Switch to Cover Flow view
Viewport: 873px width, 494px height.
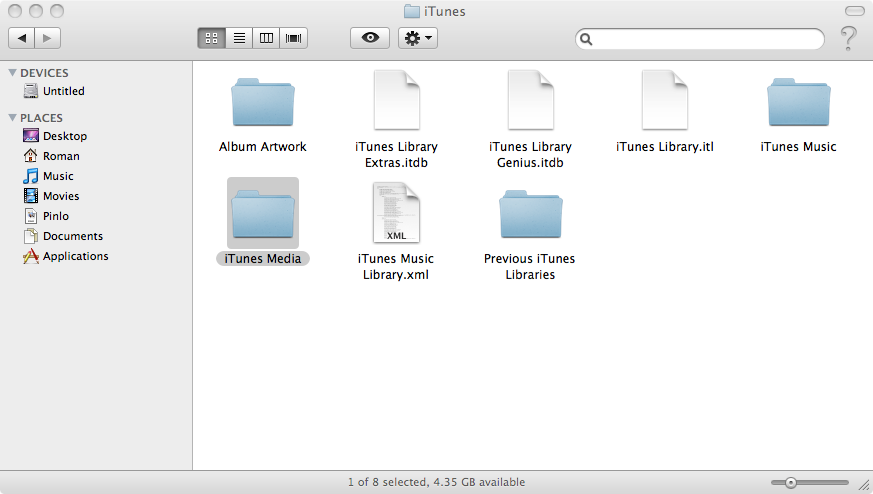pos(293,38)
